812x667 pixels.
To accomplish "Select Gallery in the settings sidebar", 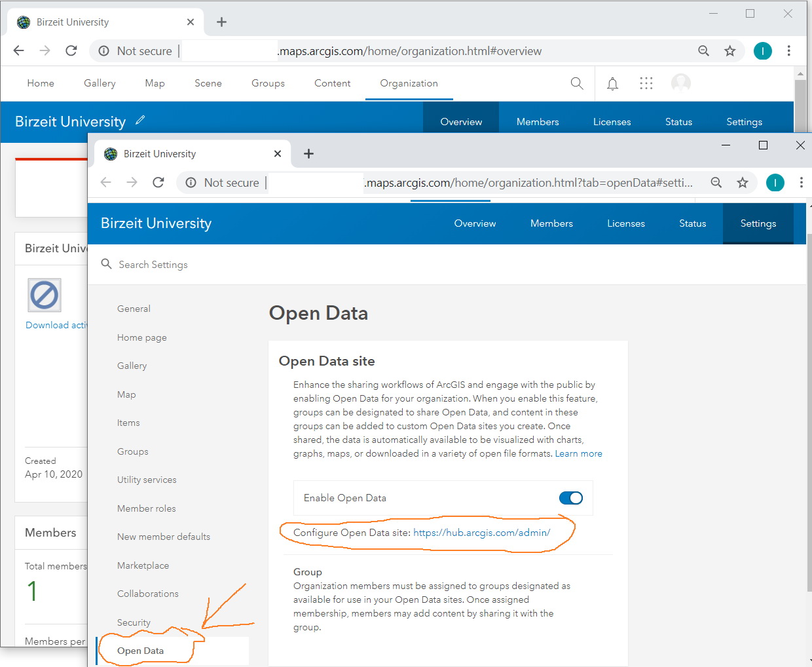I will pos(132,366).
